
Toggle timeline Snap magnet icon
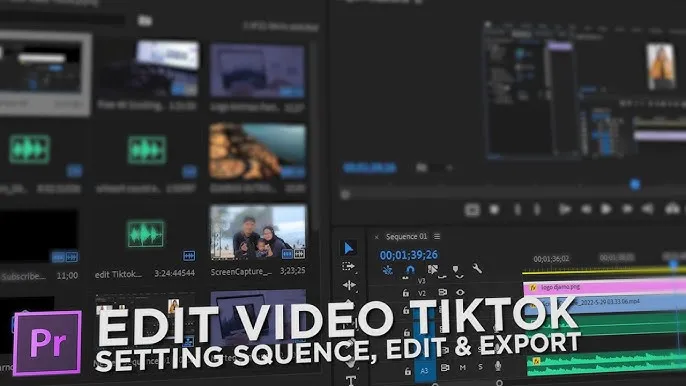[x=410, y=270]
